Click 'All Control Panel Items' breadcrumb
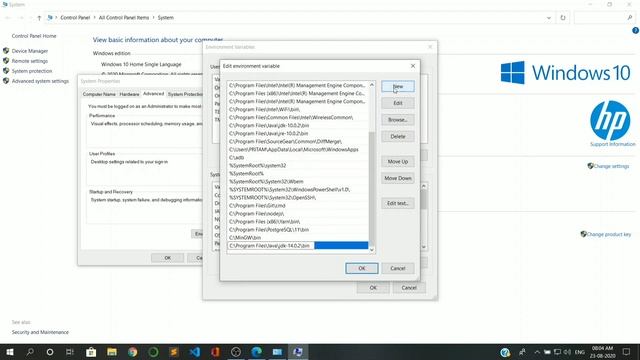The height and width of the screenshot is (360, 640). point(124,18)
